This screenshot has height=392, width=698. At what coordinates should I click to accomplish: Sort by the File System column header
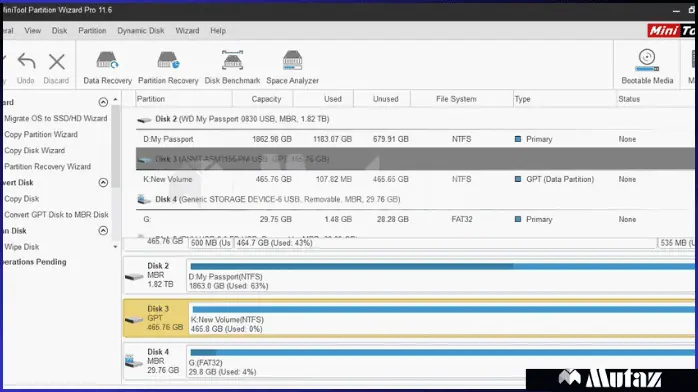(461, 99)
